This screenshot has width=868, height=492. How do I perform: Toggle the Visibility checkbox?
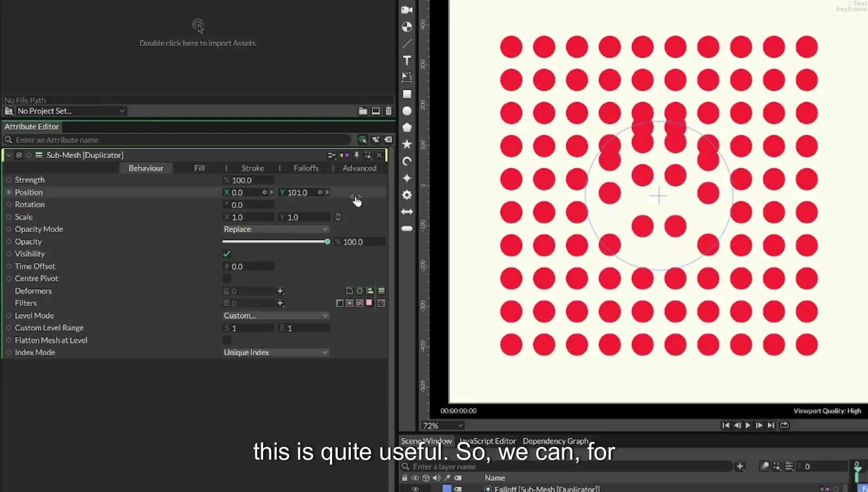[227, 254]
